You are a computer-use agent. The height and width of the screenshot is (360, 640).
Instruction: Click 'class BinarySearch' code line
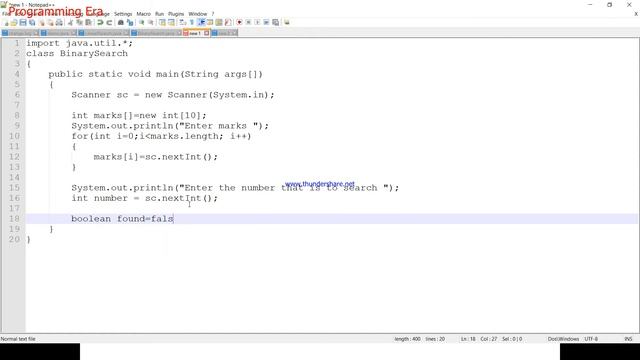point(77,53)
